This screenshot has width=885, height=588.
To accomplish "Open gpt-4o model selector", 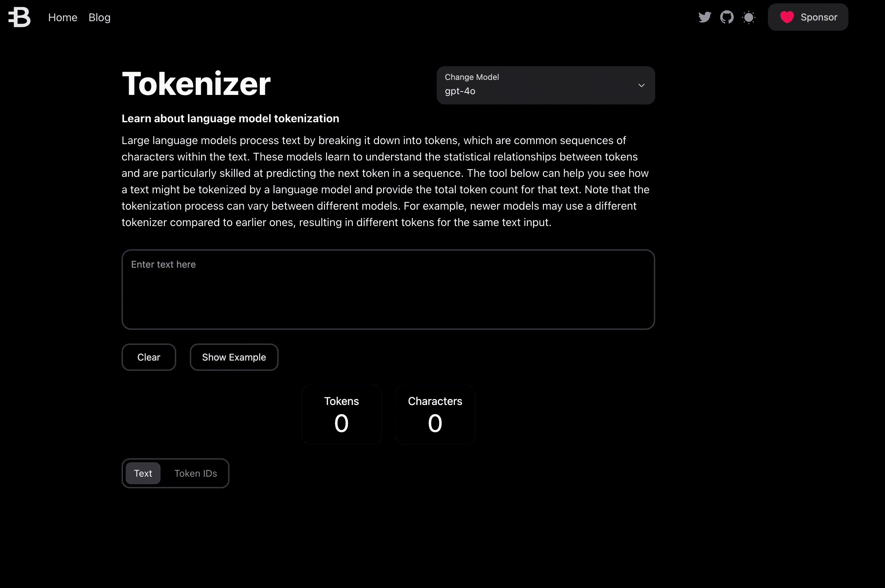I will coord(546,85).
